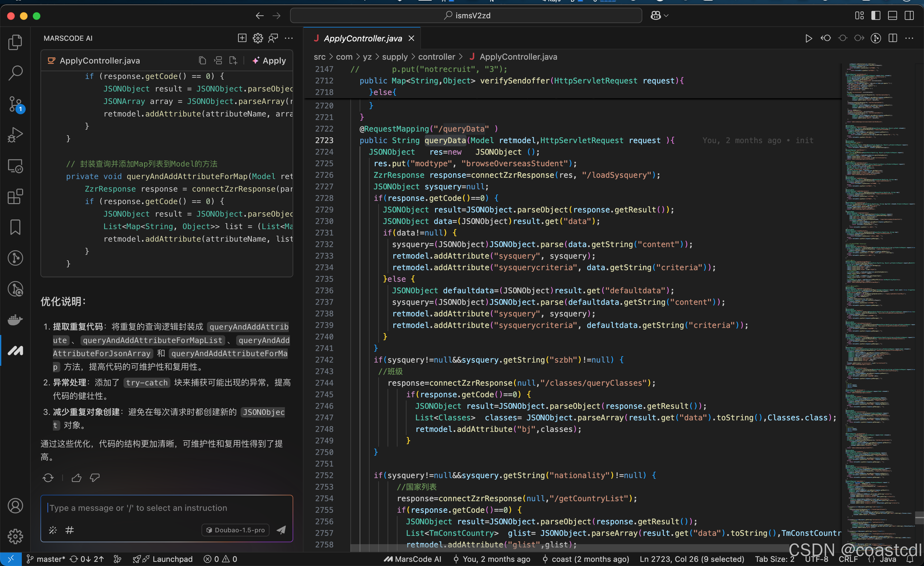924x566 pixels.
Task: Open the Explorer view in activity bar
Action: (15, 42)
